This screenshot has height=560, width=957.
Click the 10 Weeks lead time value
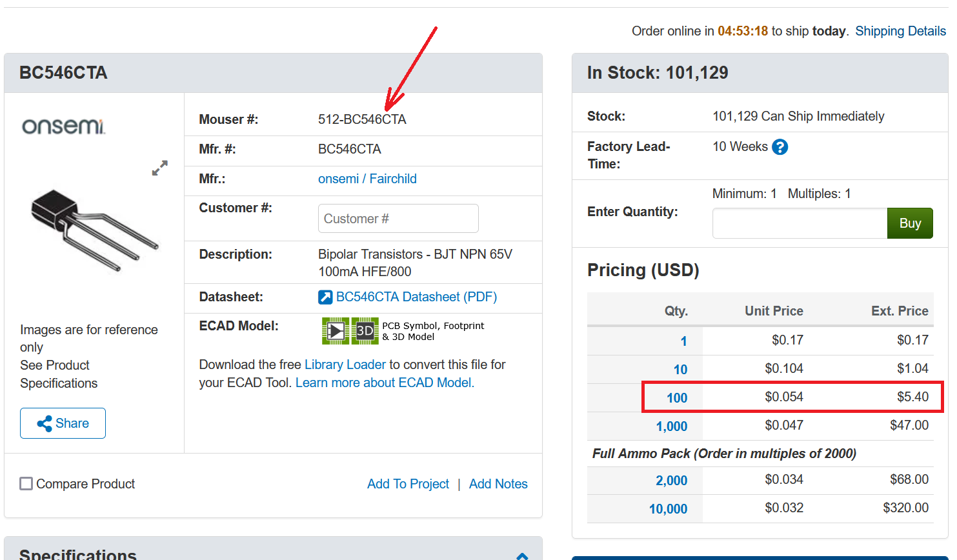[740, 146]
